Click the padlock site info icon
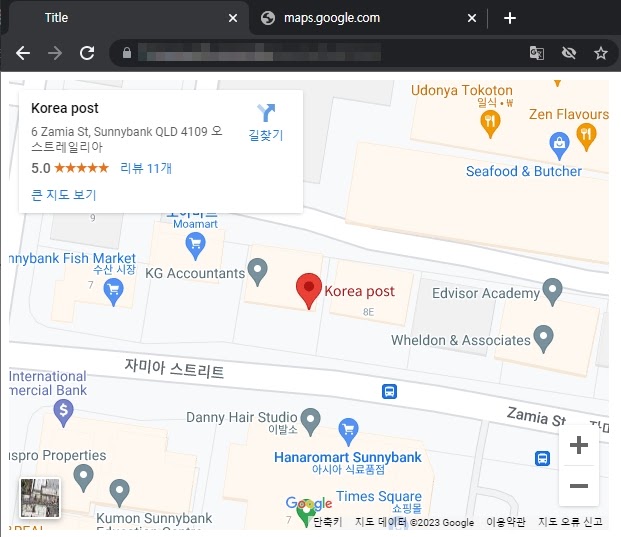The height and width of the screenshot is (537, 621). [x=127, y=53]
